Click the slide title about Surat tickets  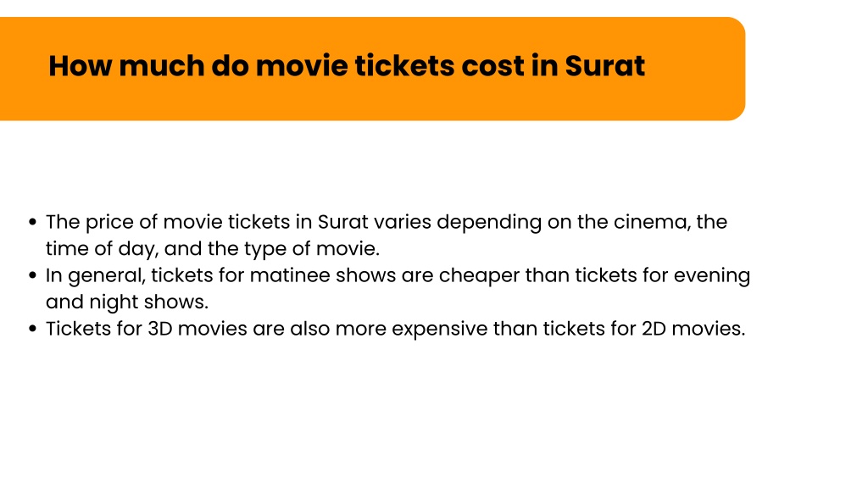pyautogui.click(x=347, y=66)
